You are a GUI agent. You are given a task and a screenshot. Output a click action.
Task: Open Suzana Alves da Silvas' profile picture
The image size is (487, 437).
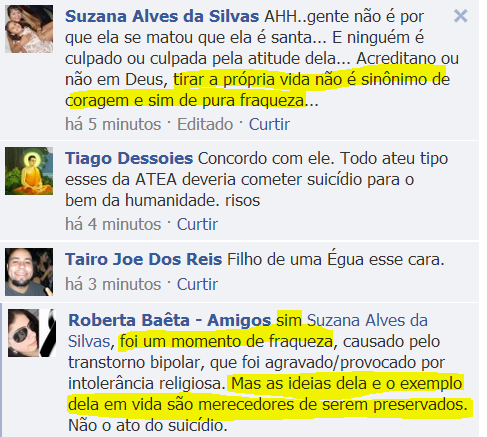coord(29,29)
